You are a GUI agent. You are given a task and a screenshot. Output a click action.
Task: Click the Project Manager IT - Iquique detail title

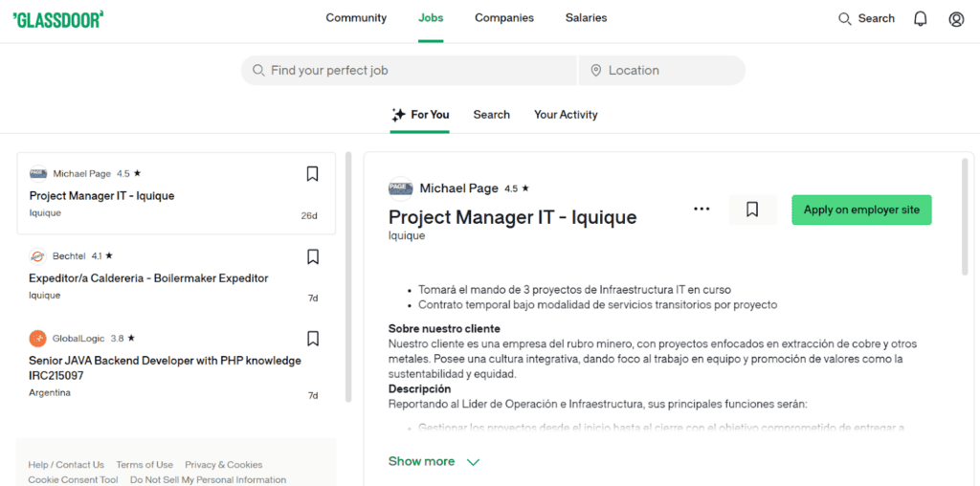513,217
